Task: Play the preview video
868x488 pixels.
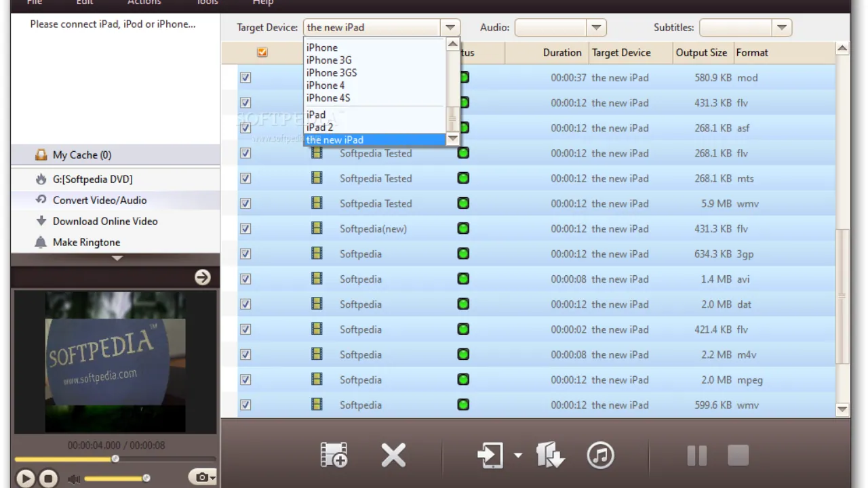Action: [x=25, y=479]
